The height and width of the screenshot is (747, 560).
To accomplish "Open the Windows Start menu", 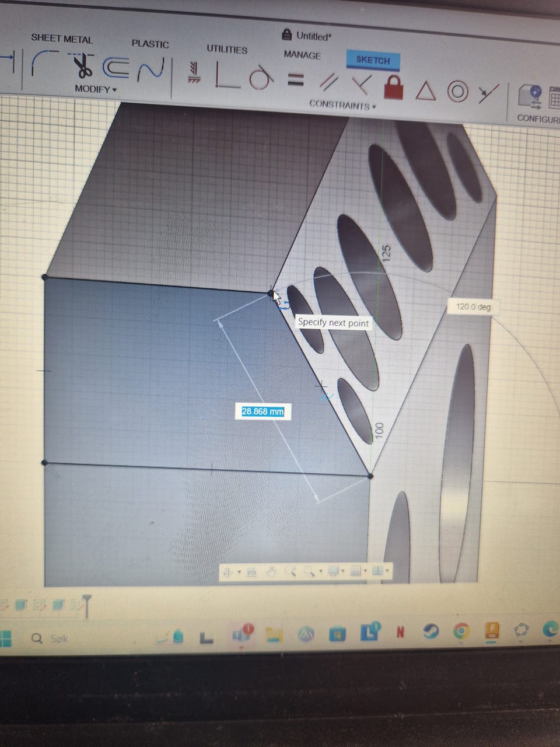I will coord(5,638).
